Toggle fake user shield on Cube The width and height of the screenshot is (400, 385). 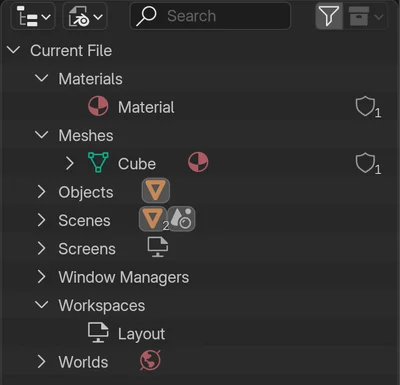pos(368,164)
